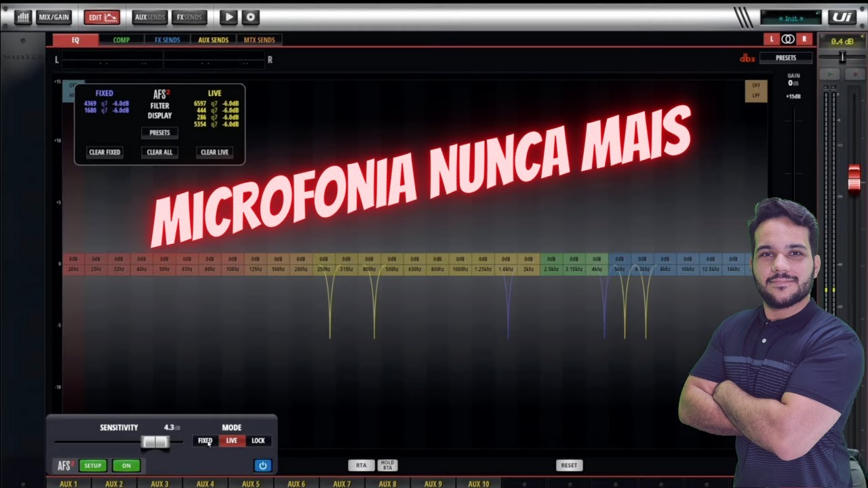Screen dimensions: 868x488
Task: Click CLEAR LIVE filters button
Action: click(x=214, y=152)
